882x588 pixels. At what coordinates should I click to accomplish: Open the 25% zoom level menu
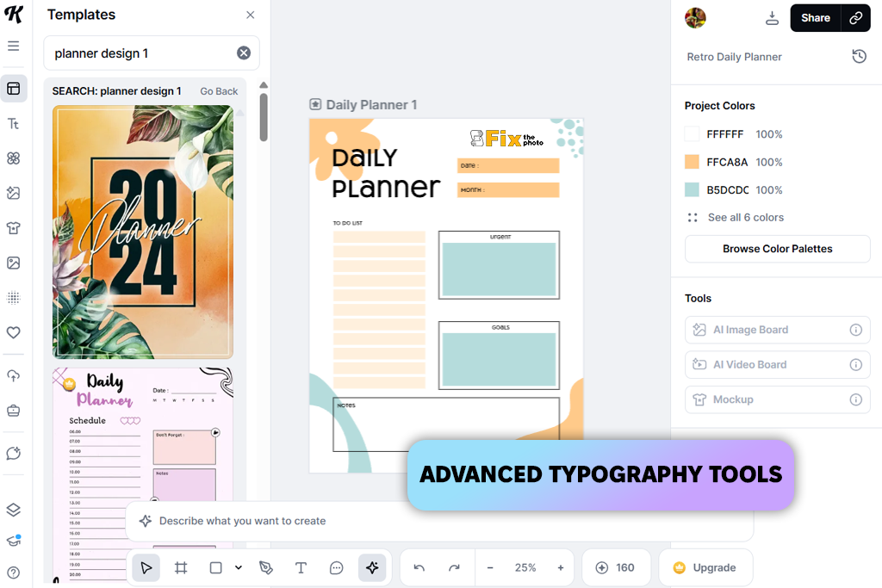click(525, 567)
